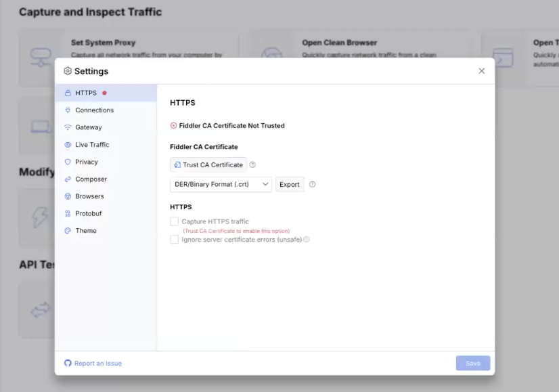Select the Privacy settings tab

(106, 162)
